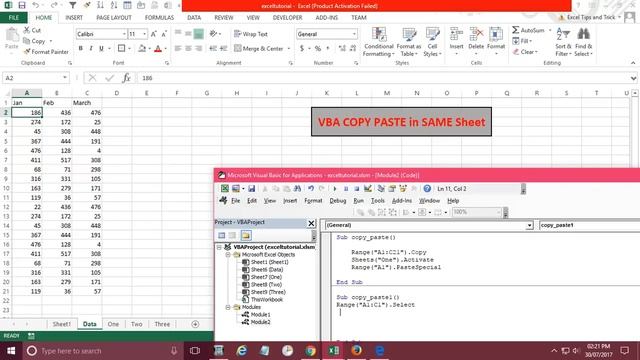640x360 pixels.
Task: Switch to INSERT ribbon tab
Action: (74, 18)
